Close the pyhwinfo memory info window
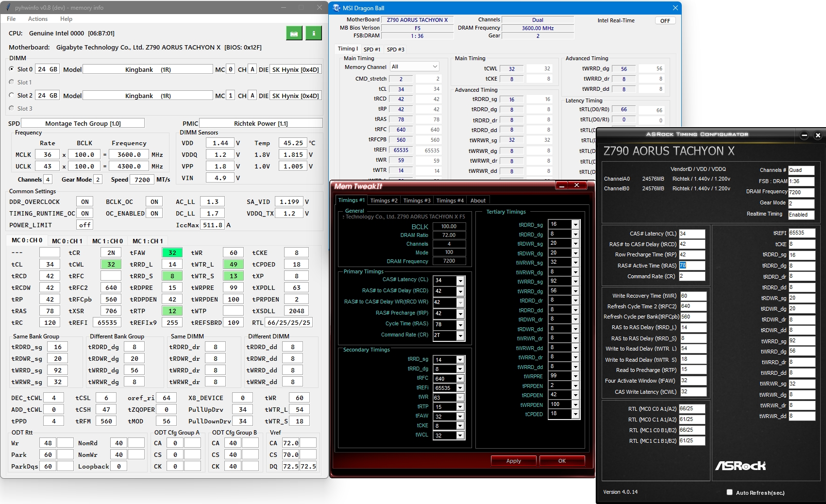The image size is (826, 504). tap(319, 8)
